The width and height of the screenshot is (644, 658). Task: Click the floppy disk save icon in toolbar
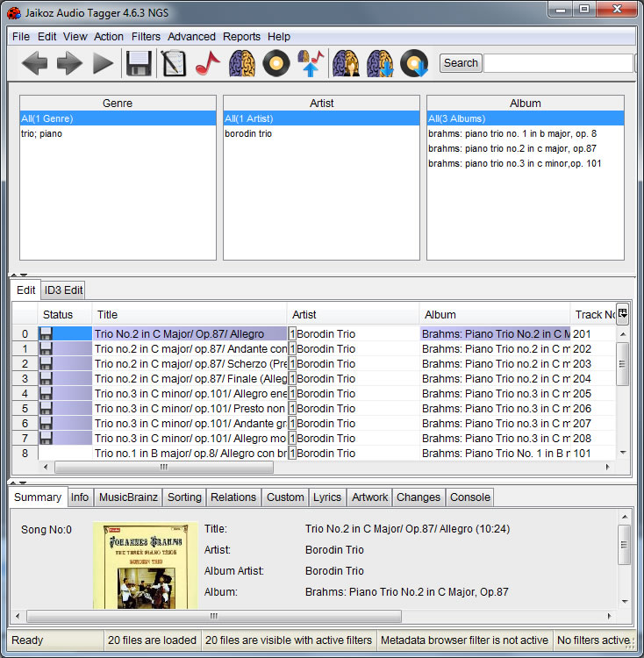(139, 63)
